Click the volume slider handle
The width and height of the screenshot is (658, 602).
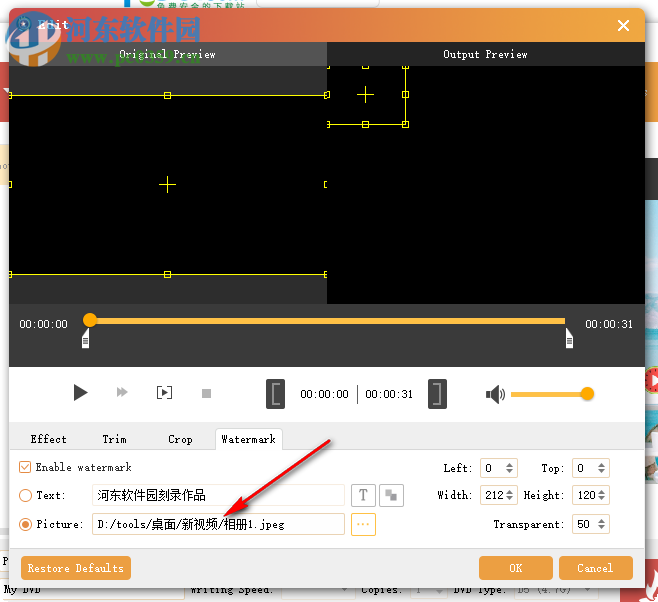click(587, 394)
